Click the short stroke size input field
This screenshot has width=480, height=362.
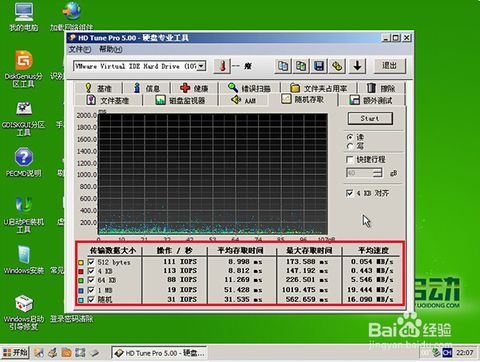[360, 173]
